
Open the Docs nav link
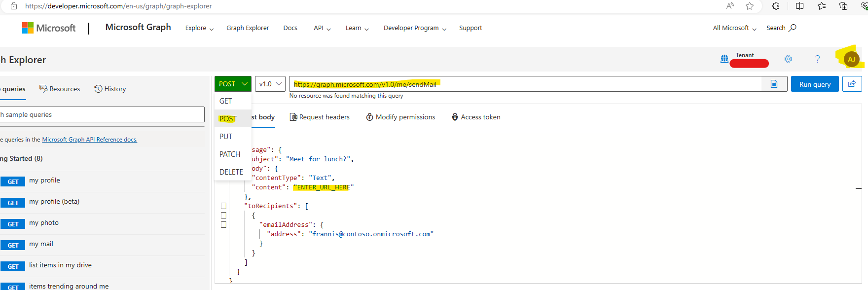(290, 28)
